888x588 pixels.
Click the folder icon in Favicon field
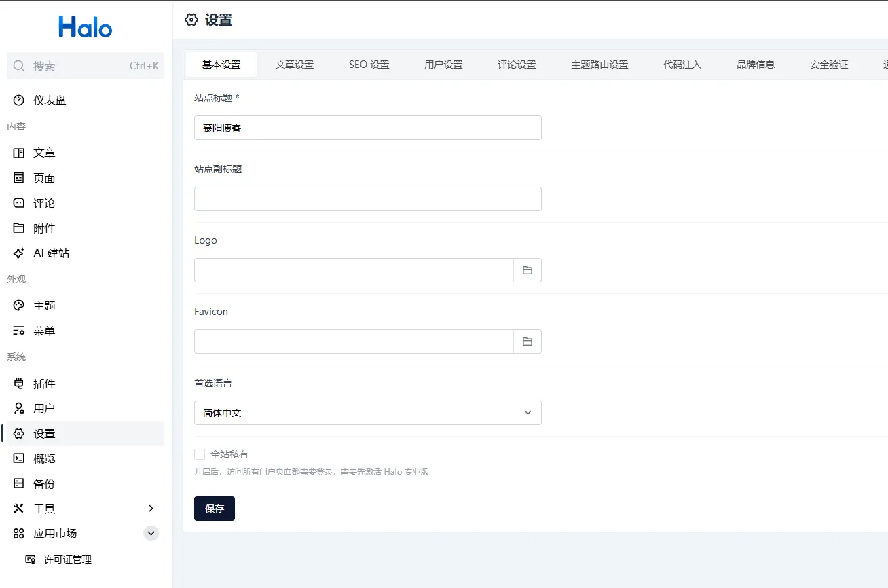point(527,342)
